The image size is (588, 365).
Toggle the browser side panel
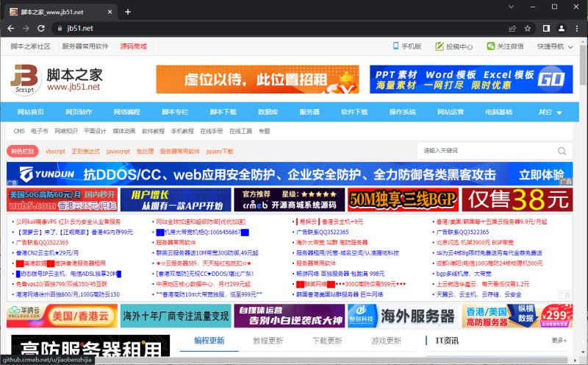click(x=546, y=28)
